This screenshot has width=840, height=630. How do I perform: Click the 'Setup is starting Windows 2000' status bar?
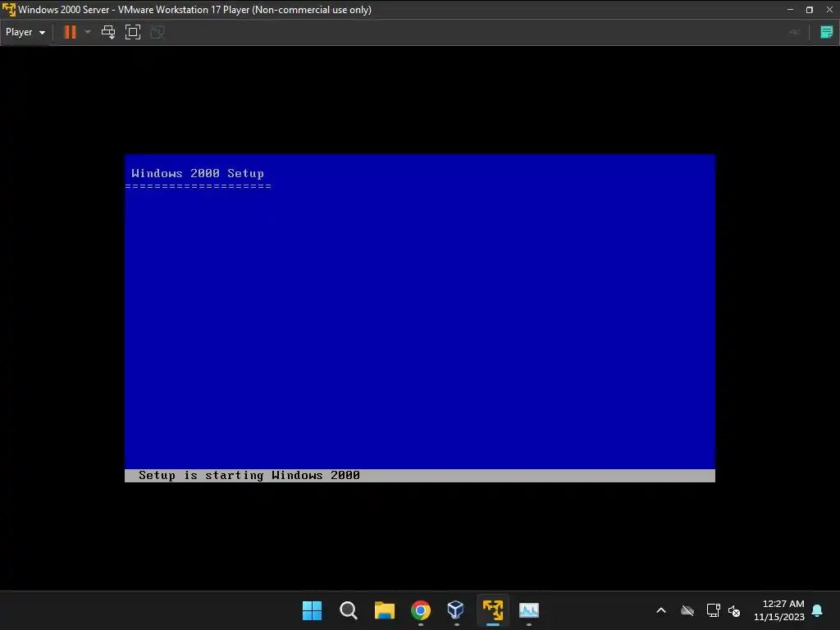tap(420, 476)
